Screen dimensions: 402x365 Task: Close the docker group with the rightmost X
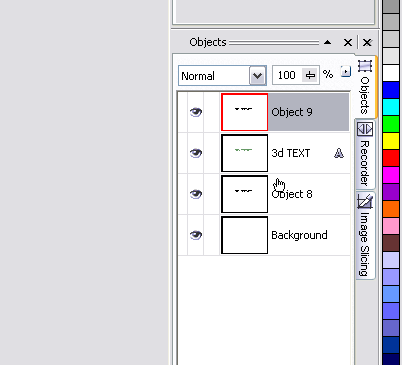pos(367,43)
